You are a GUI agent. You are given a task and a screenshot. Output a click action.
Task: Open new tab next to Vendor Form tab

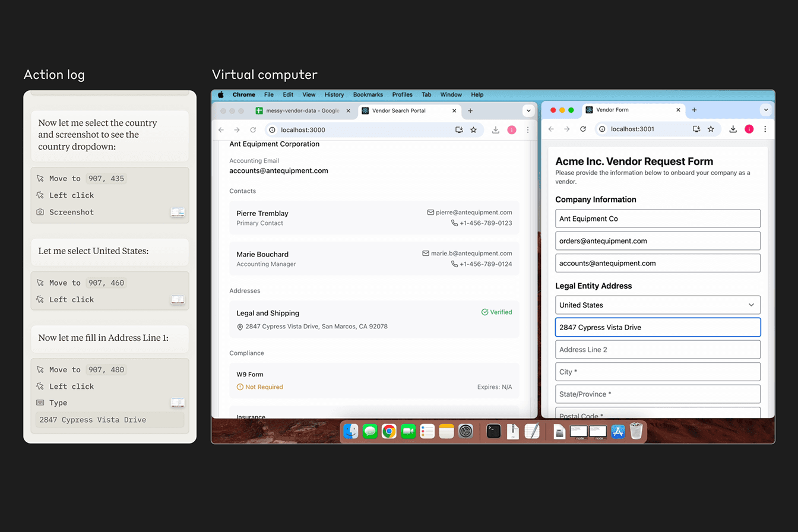pos(694,110)
